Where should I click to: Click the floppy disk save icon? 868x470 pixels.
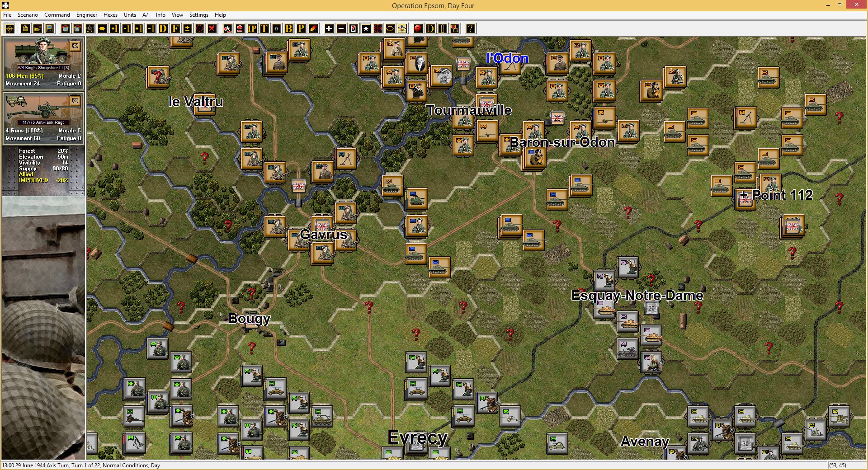coord(50,29)
